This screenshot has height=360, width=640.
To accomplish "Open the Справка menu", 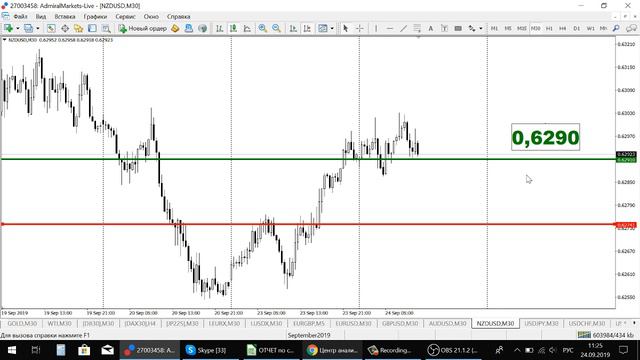I will point(178,17).
